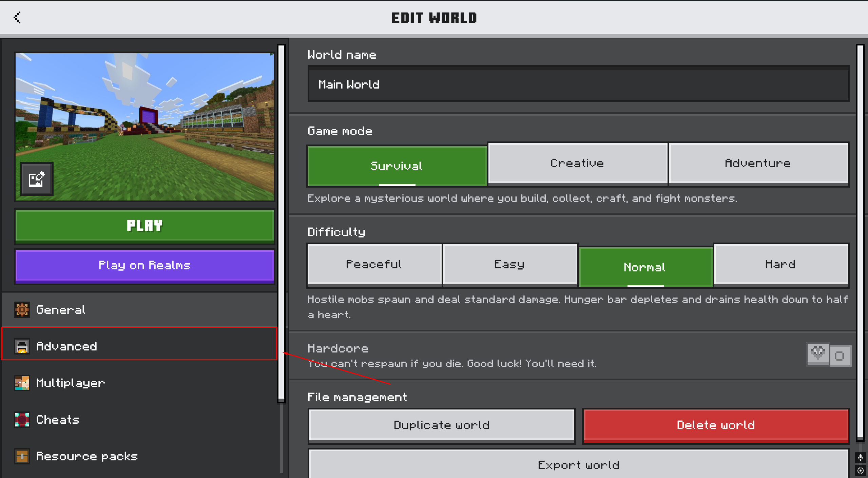The height and width of the screenshot is (478, 868).
Task: Select Survival game mode
Action: (x=397, y=166)
